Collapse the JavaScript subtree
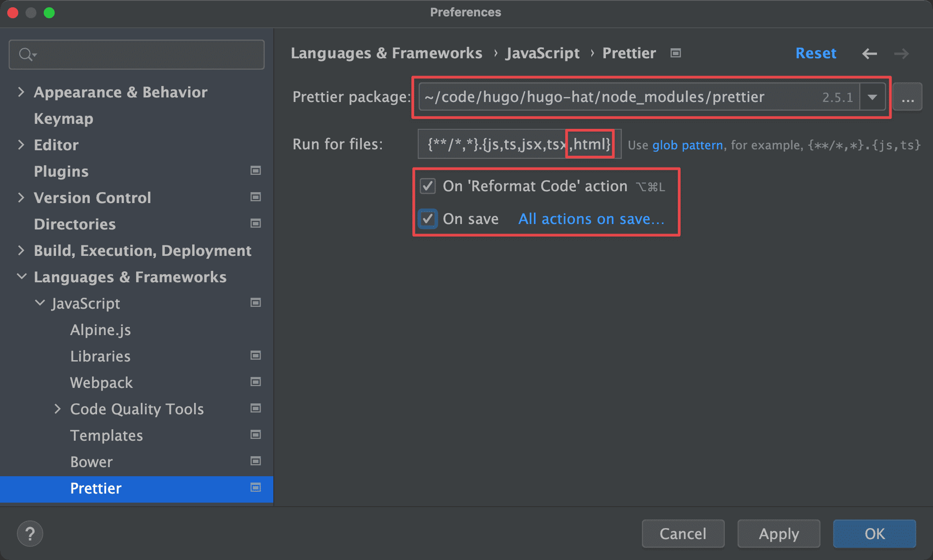Image resolution: width=933 pixels, height=560 pixels. 40,303
